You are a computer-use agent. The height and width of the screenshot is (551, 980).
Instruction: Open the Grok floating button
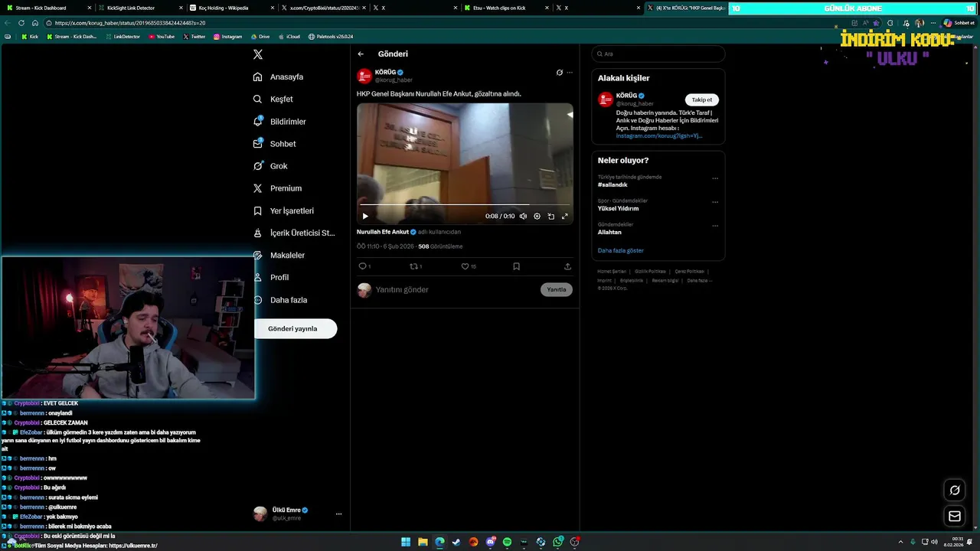(x=955, y=491)
